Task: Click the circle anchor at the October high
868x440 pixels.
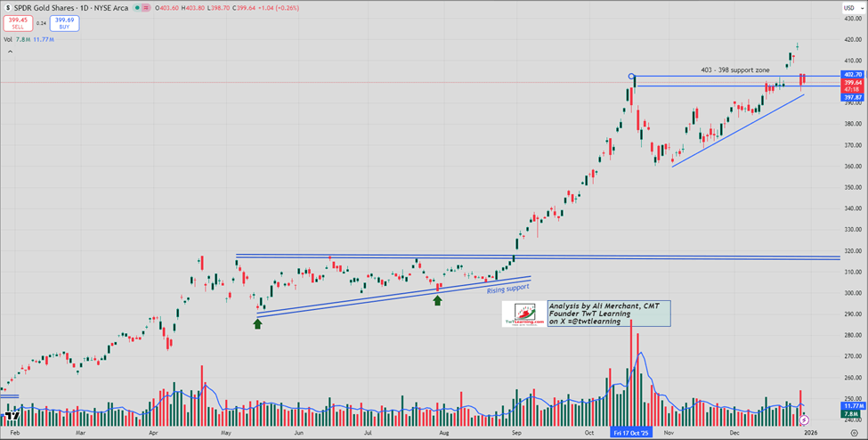Action: (631, 76)
